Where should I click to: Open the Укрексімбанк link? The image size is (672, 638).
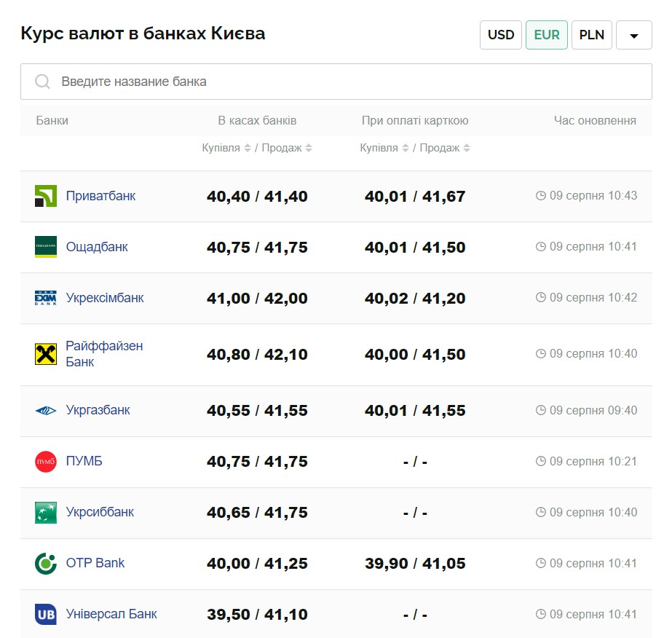(105, 298)
